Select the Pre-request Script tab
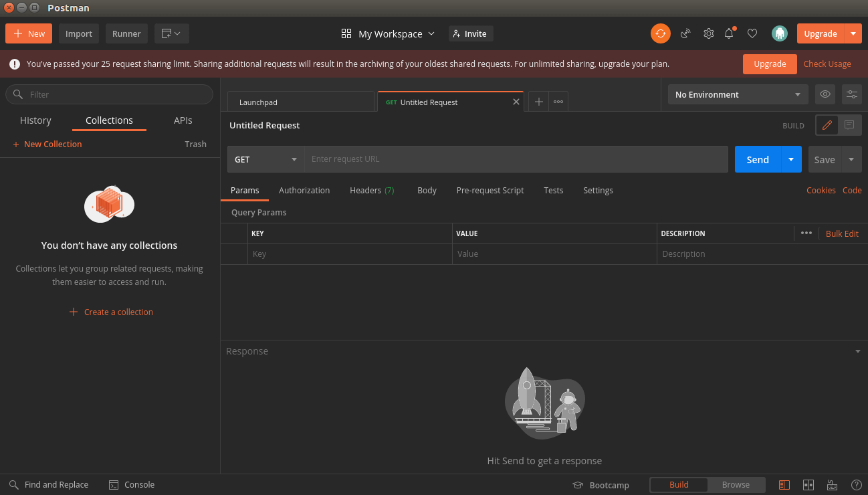The height and width of the screenshot is (495, 868). [x=490, y=190]
